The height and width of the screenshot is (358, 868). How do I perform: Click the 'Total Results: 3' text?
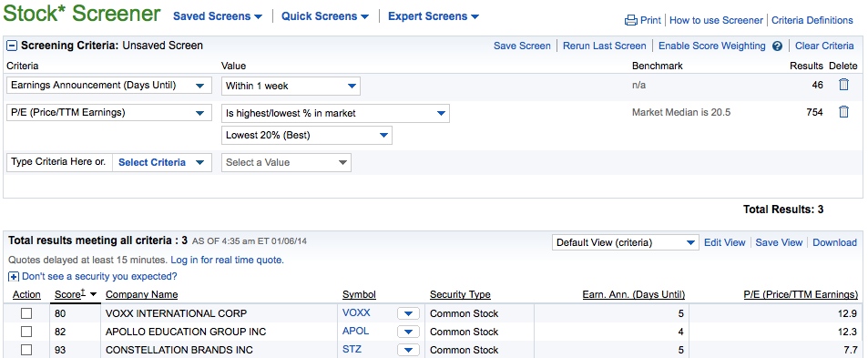click(x=782, y=210)
